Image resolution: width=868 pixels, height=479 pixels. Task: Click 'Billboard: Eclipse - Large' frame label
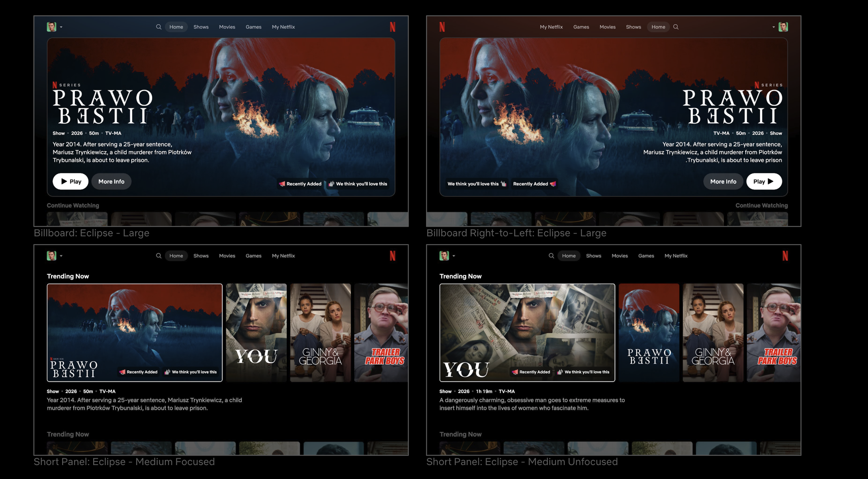(92, 233)
